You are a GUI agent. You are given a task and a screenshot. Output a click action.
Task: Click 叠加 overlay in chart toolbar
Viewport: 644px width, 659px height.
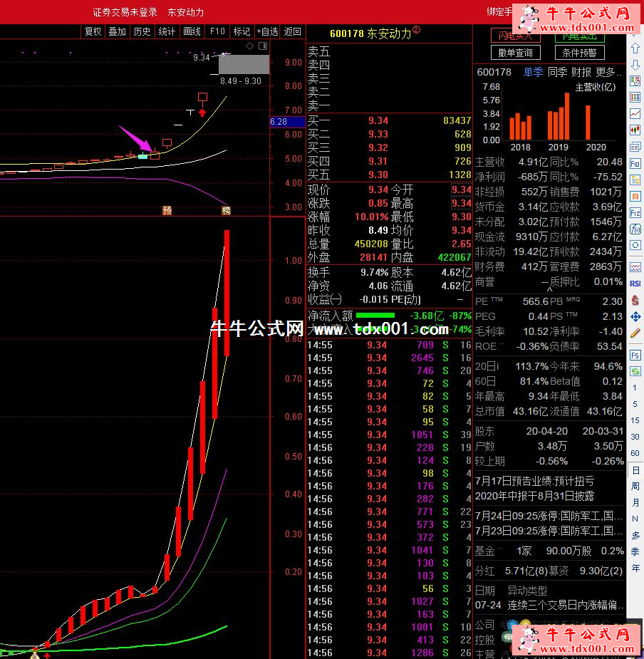(x=118, y=31)
